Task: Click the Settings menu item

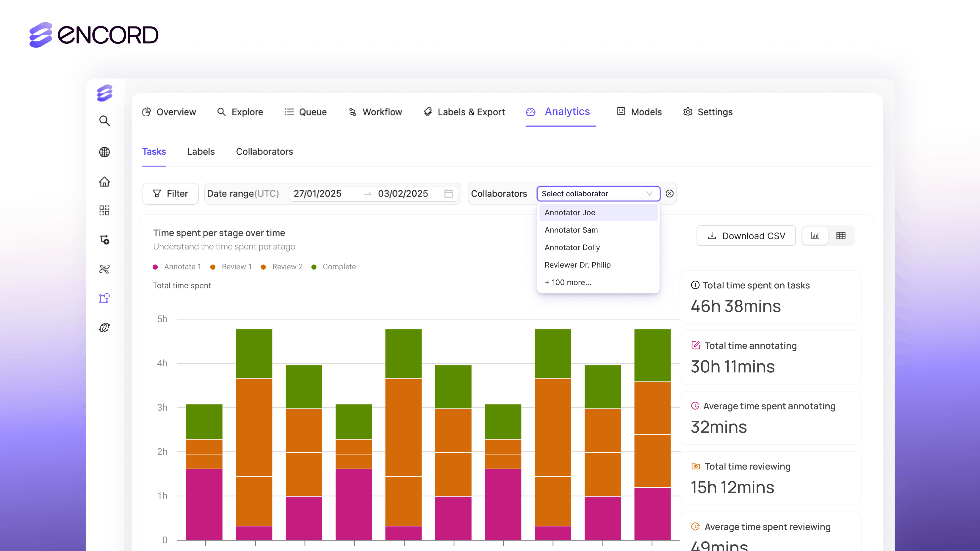Action: (715, 112)
